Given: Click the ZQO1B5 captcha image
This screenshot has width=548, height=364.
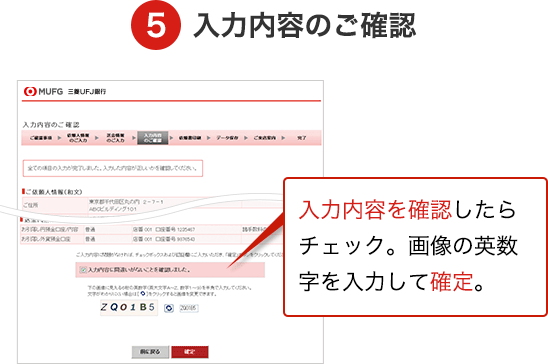Looking at the screenshot, I should (x=129, y=307).
